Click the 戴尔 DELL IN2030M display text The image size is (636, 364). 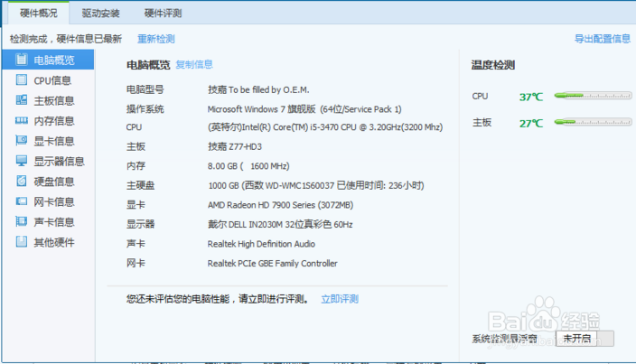pos(280,225)
